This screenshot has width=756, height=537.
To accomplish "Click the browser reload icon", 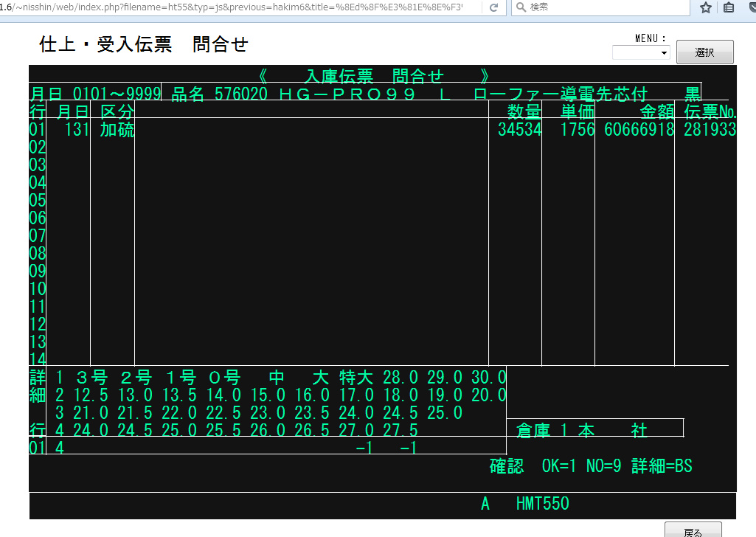I will (493, 7).
